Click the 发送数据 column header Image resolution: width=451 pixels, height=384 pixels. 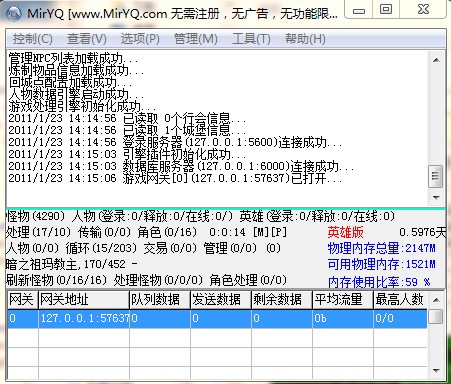pos(221,299)
